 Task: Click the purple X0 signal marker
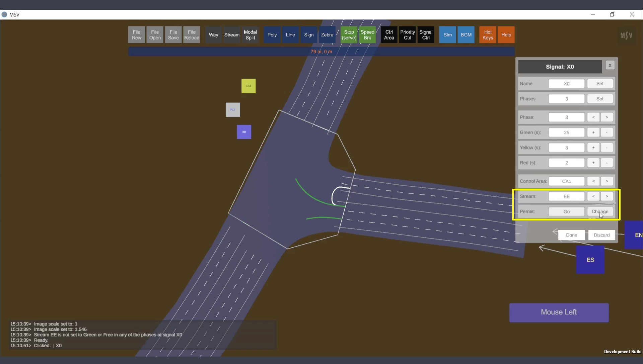244,132
